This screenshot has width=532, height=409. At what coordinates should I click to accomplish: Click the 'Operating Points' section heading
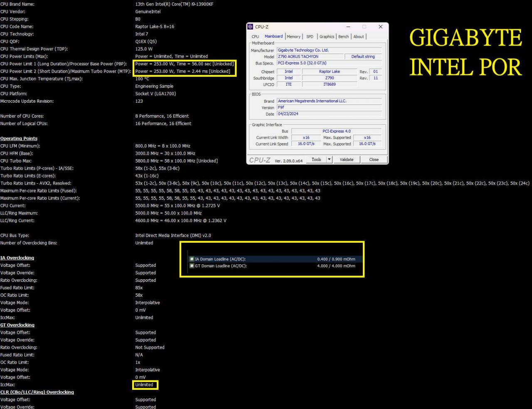point(19,138)
